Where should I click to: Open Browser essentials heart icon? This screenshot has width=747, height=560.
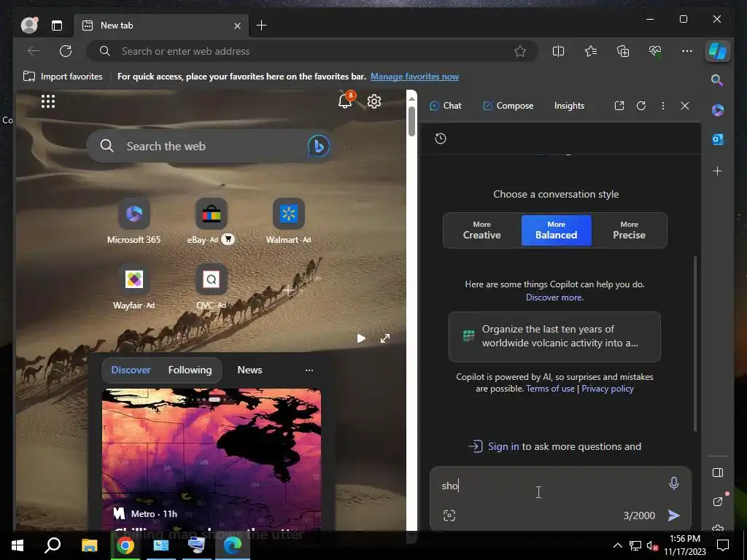(x=655, y=51)
